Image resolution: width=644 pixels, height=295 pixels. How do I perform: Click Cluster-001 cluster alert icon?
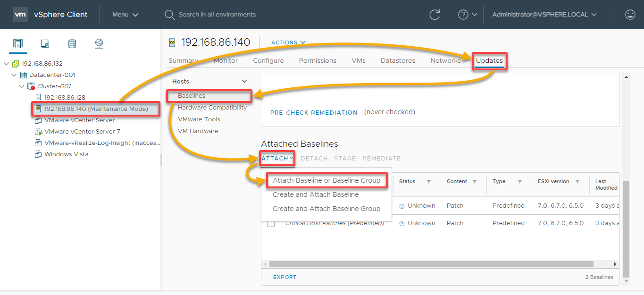tap(32, 86)
